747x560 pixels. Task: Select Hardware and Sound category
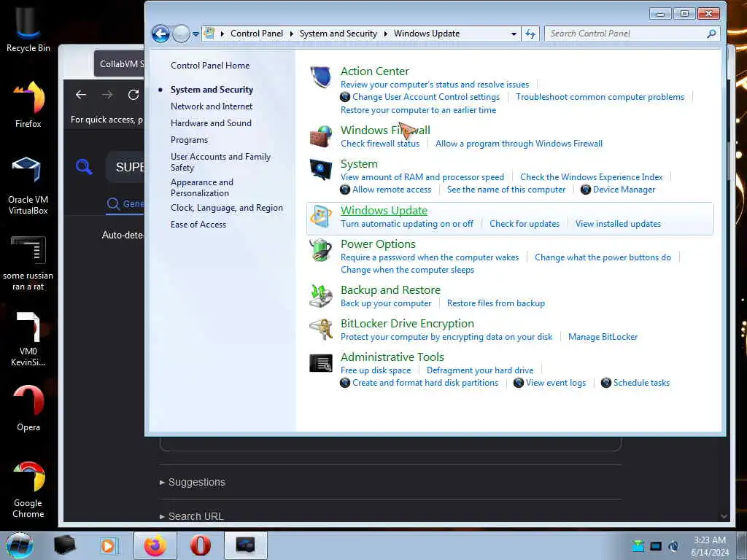pos(211,122)
